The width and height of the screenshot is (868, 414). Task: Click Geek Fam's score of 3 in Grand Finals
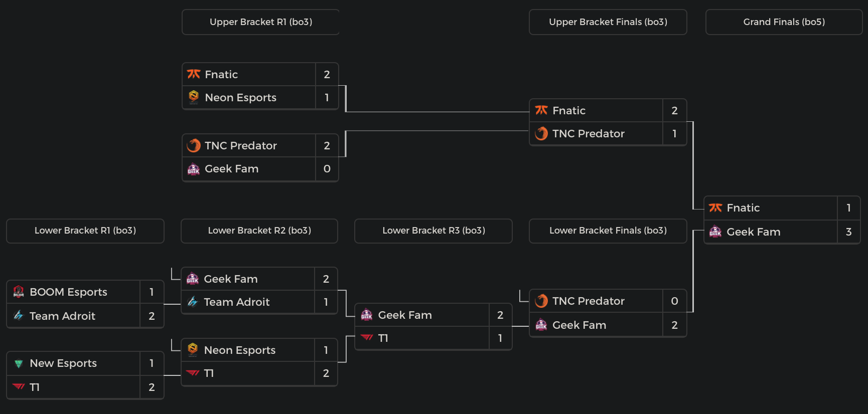(x=848, y=232)
